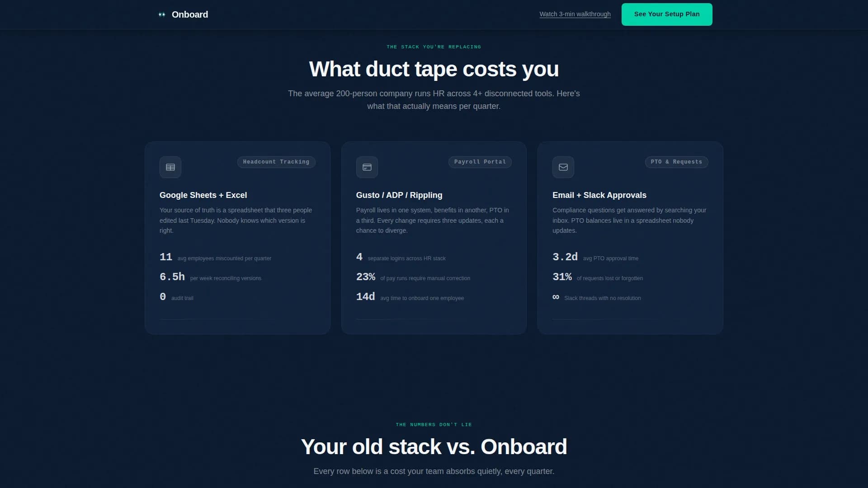Click the 3.2d PTO approval time stat
The height and width of the screenshot is (488, 868).
(595, 258)
